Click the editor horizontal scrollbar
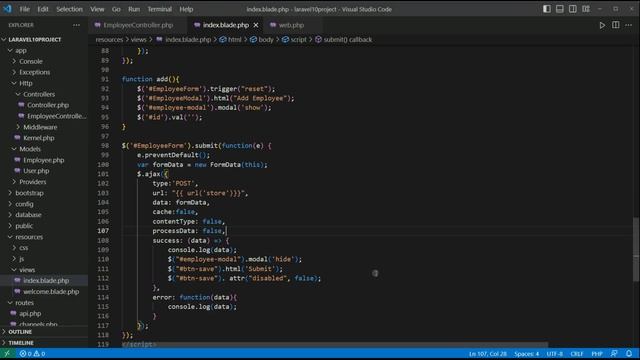Viewport: 640px width, 360px height. click(x=335, y=345)
